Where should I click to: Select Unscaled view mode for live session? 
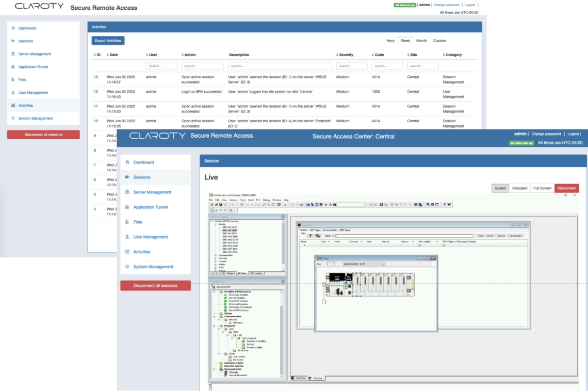click(519, 188)
